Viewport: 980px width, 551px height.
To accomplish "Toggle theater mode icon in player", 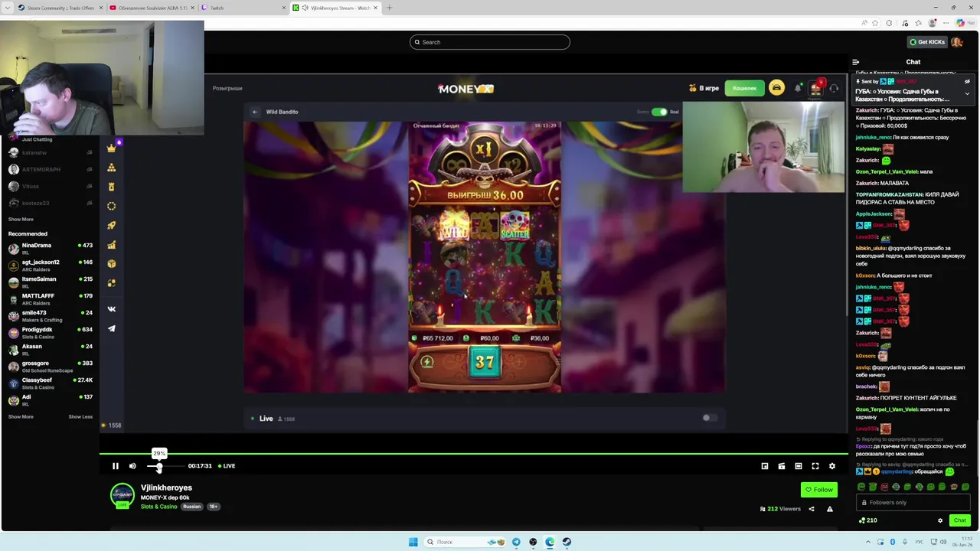I will coord(799,466).
